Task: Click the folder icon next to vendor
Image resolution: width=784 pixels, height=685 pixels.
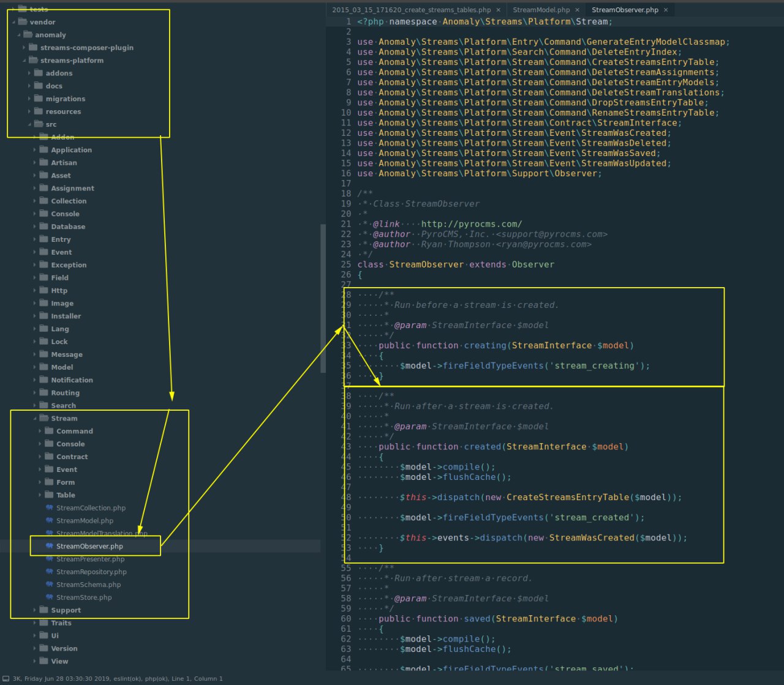Action: (x=23, y=22)
